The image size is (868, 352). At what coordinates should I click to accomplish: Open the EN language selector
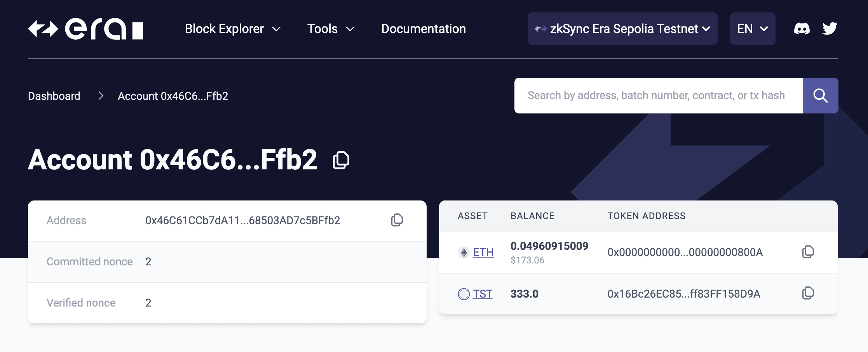pyautogui.click(x=752, y=28)
